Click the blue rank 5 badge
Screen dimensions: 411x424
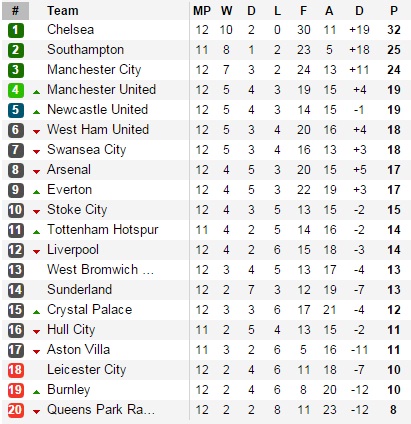(16, 110)
